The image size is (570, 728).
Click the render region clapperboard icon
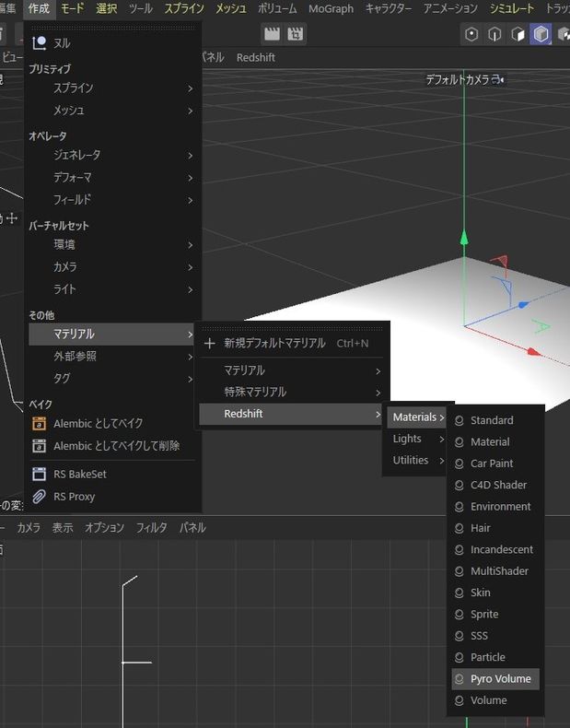(x=295, y=34)
